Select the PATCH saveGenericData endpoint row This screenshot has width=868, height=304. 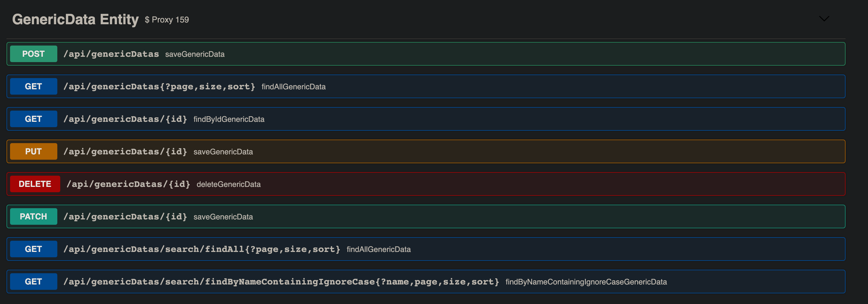click(x=404, y=216)
